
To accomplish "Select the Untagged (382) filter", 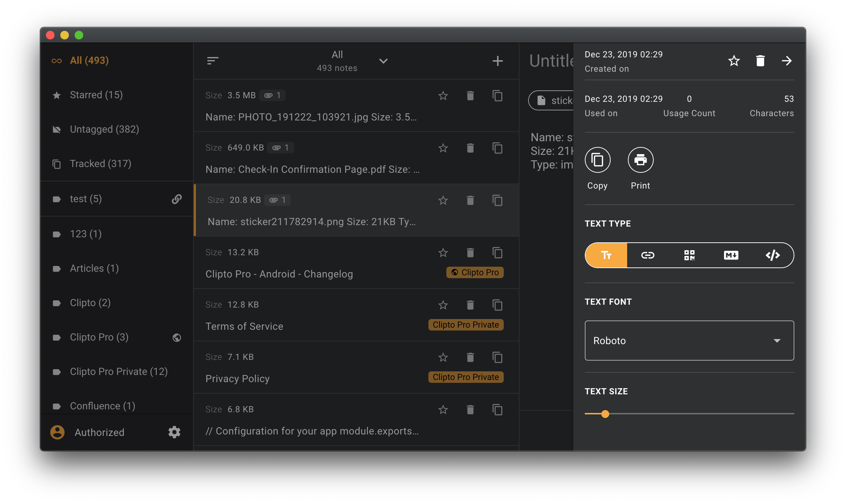I will point(104,129).
